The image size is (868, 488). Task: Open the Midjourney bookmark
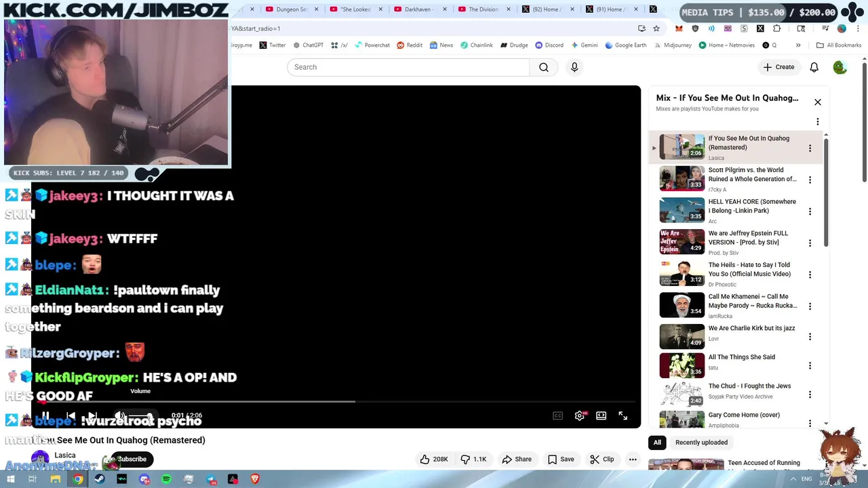pyautogui.click(x=673, y=45)
